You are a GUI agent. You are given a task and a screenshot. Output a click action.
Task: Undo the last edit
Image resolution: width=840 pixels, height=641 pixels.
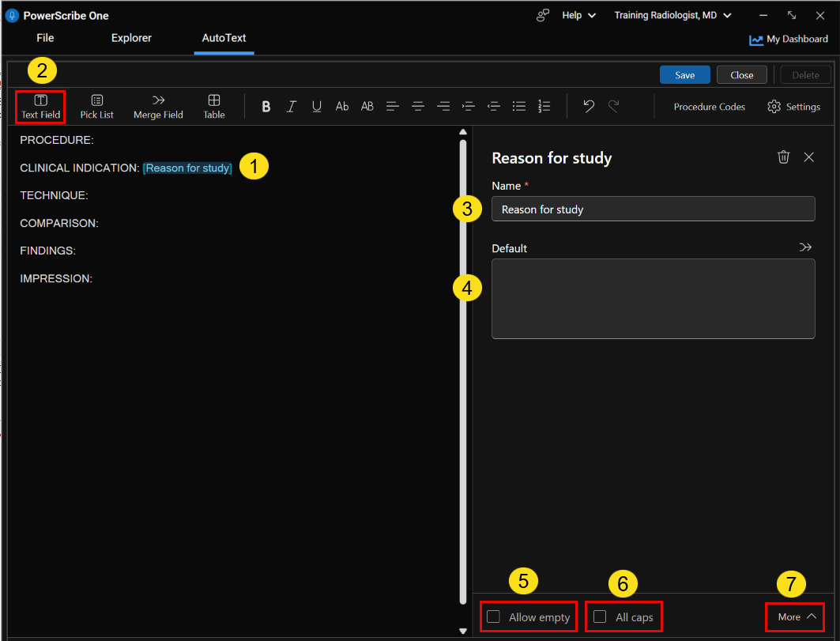pyautogui.click(x=589, y=106)
